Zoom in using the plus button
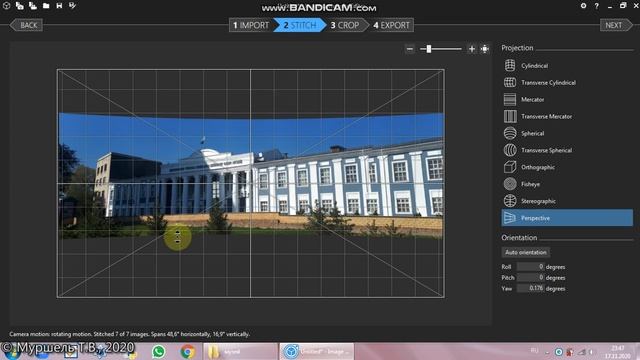This screenshot has height=360, width=640. pyautogui.click(x=471, y=49)
